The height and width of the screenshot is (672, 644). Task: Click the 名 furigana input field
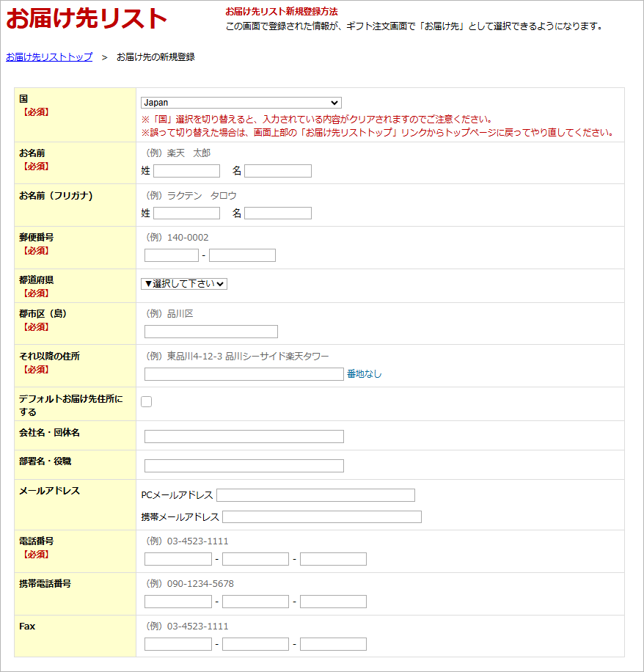(277, 213)
